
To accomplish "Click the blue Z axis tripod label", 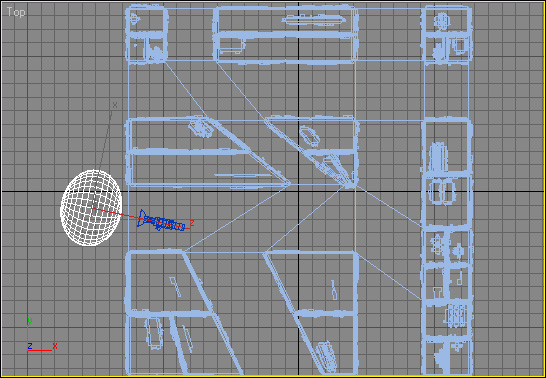I will (30, 346).
